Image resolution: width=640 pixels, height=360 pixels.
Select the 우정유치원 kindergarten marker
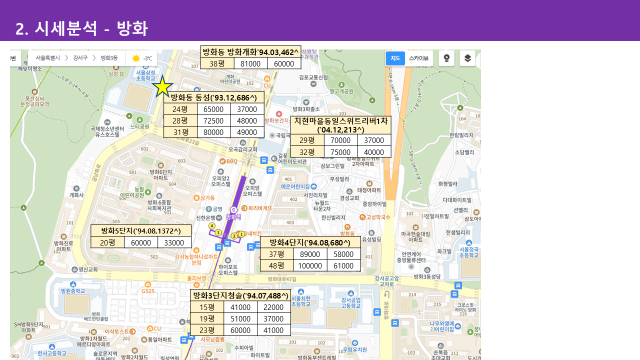tap(355, 343)
